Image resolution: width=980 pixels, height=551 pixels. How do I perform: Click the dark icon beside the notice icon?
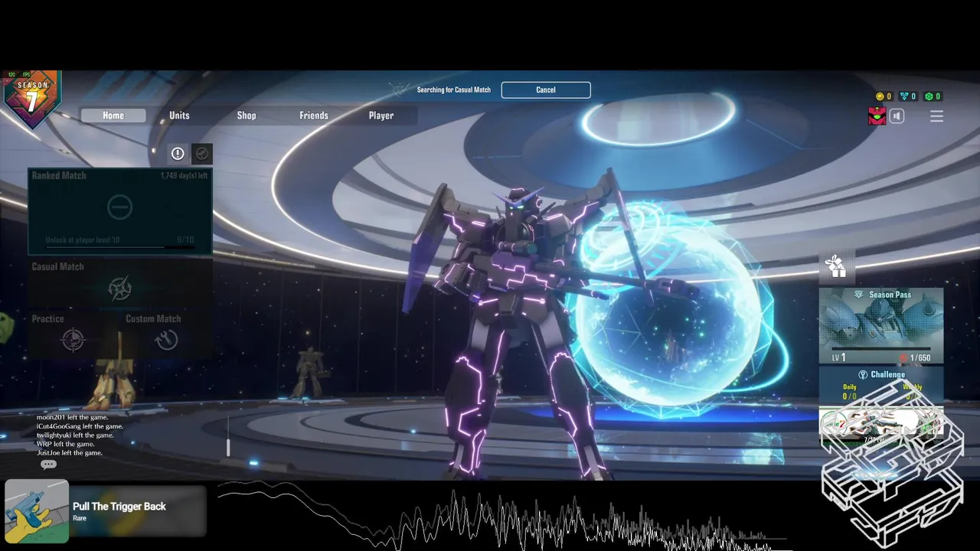(201, 154)
